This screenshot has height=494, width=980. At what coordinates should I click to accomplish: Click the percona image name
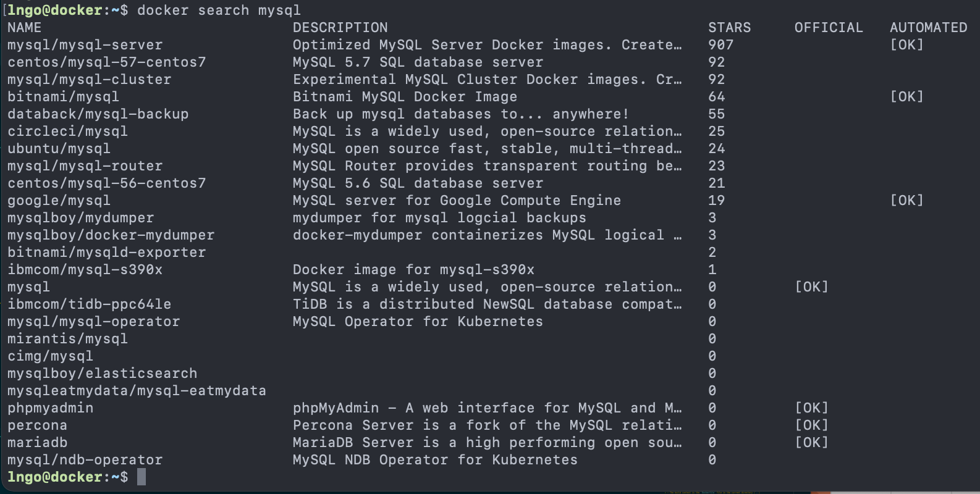[37, 425]
